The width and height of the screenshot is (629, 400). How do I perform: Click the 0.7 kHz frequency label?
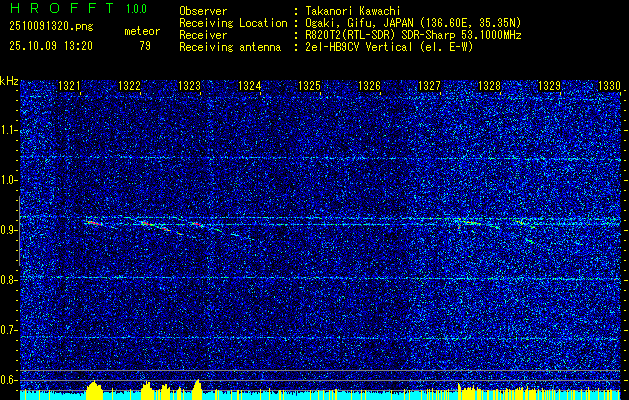tap(9, 330)
